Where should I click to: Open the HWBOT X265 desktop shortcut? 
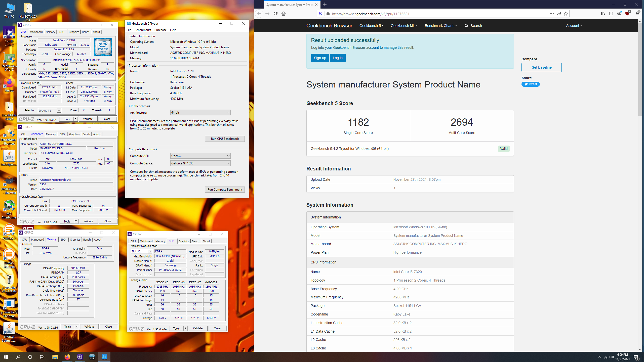pos(28,12)
